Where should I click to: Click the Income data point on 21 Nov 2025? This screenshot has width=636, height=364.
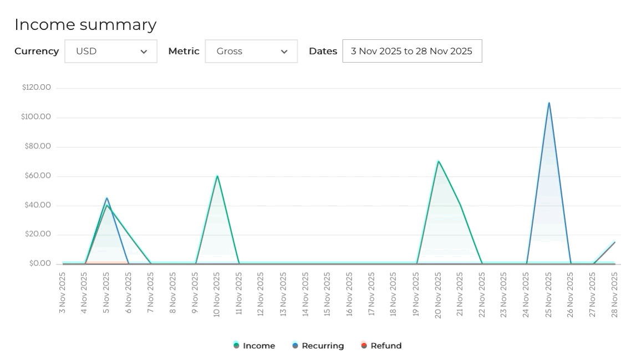460,205
